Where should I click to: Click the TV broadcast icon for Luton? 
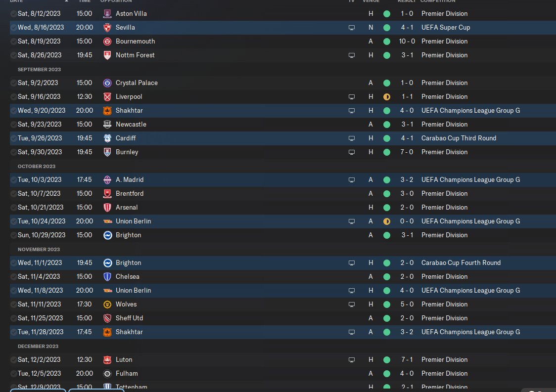coord(351,360)
